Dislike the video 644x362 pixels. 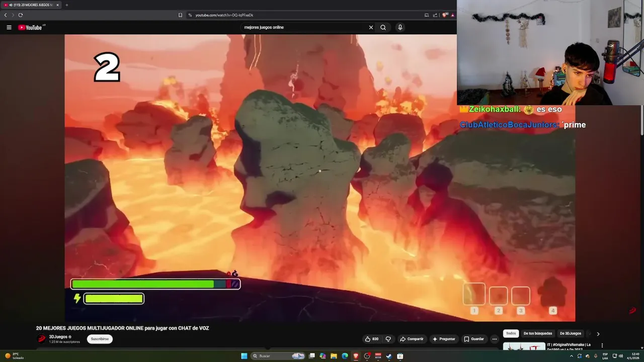388,339
